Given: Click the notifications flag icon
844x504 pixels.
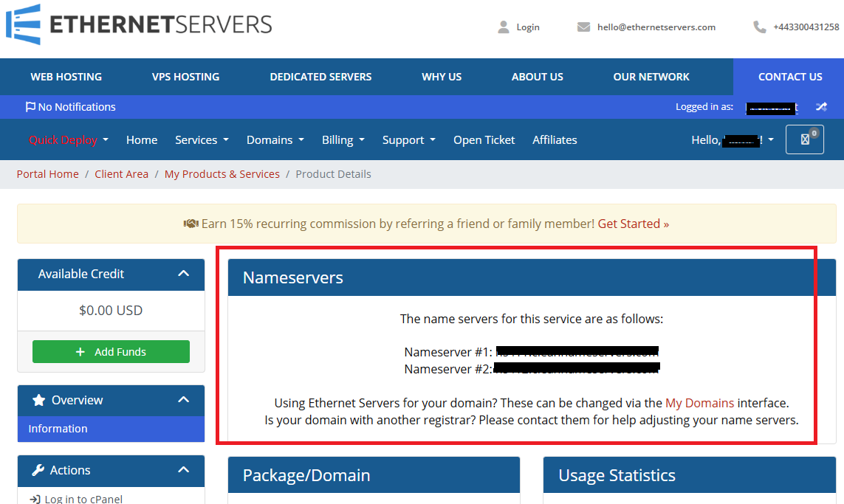Looking at the screenshot, I should (31, 106).
